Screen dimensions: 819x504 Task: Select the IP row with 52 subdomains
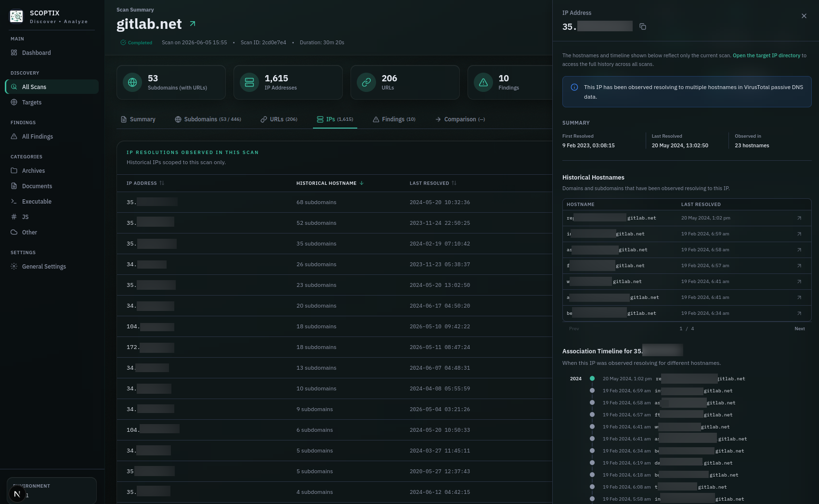(x=334, y=223)
